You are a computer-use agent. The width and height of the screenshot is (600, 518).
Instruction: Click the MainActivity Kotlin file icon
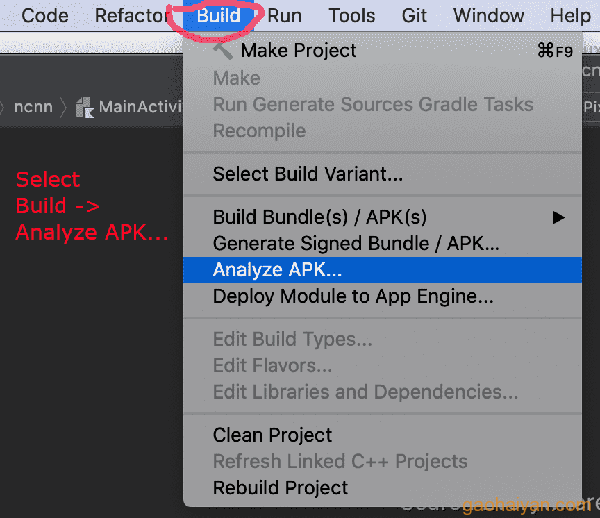(x=85, y=107)
